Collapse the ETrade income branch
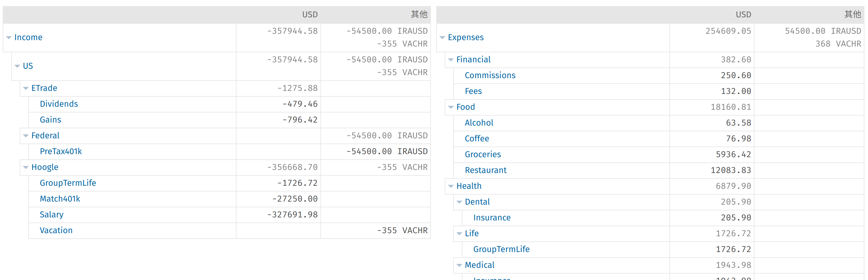This screenshot has width=868, height=280. pyautogui.click(x=26, y=88)
